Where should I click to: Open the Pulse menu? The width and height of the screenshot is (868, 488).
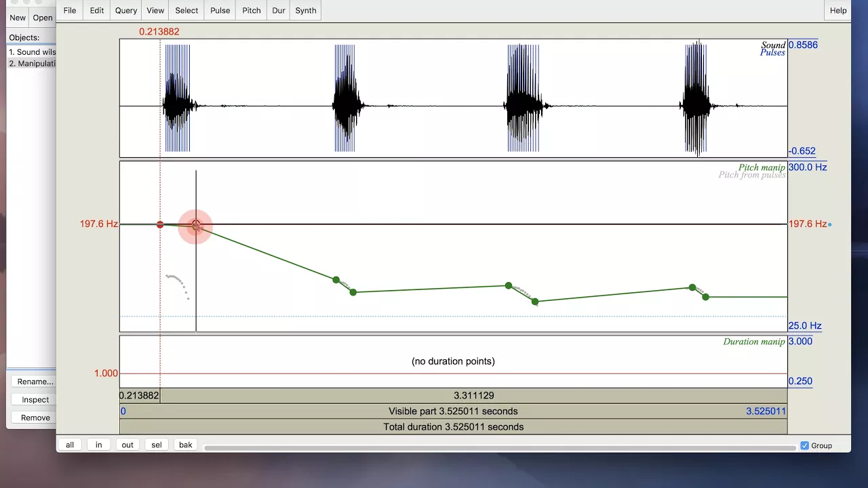220,10
